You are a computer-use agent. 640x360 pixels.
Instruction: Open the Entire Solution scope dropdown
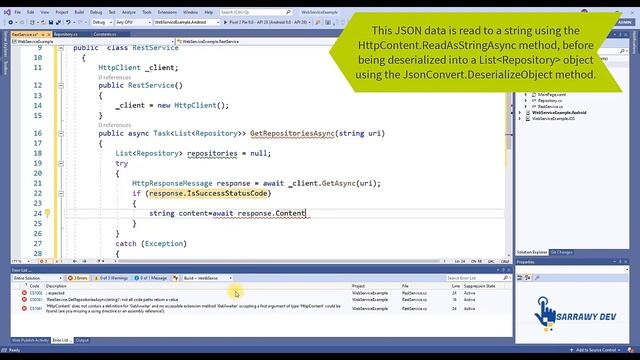37,278
